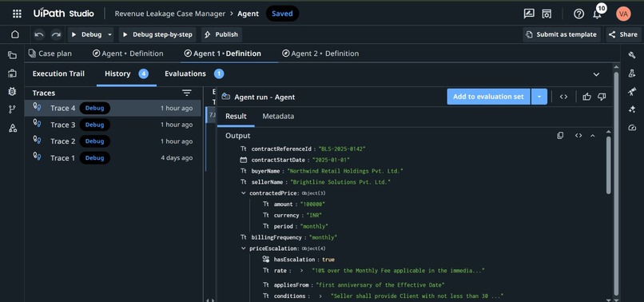Open the wrench properties icon
Screen dimensions: 644x302
pos(632,55)
